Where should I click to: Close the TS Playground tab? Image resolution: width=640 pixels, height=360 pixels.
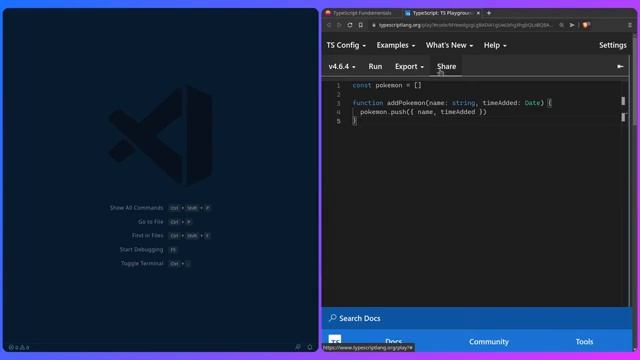(478, 13)
